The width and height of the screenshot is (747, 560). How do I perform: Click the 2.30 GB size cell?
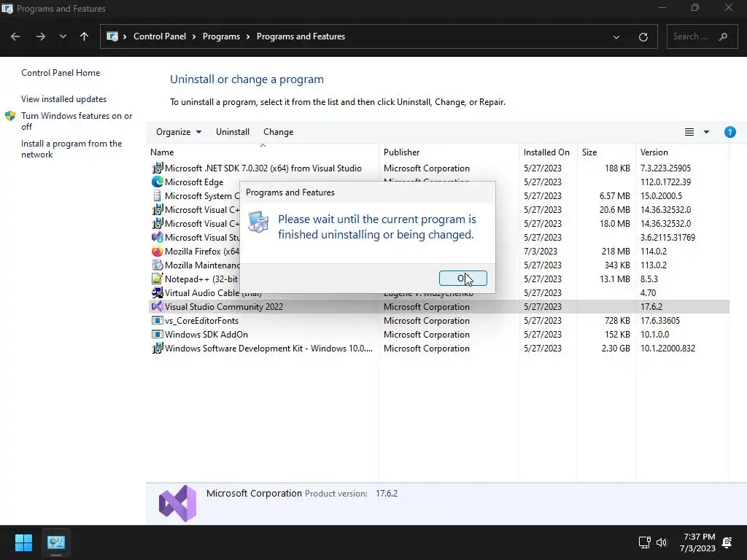616,348
